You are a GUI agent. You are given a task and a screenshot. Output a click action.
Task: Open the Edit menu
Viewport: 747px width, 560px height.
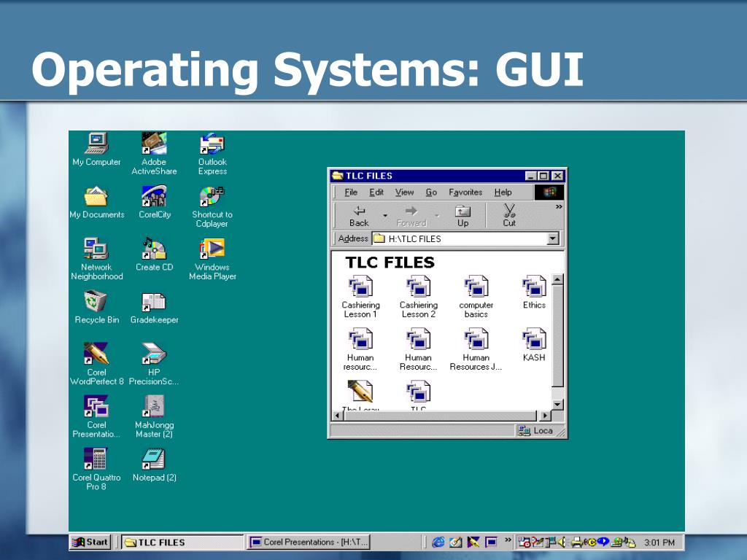pos(376,192)
